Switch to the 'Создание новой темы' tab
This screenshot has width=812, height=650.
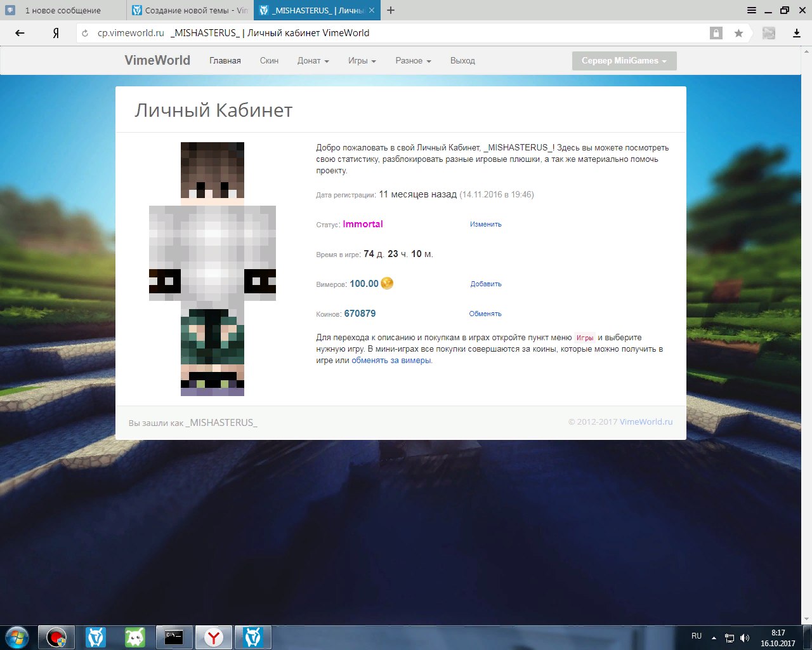(190, 10)
